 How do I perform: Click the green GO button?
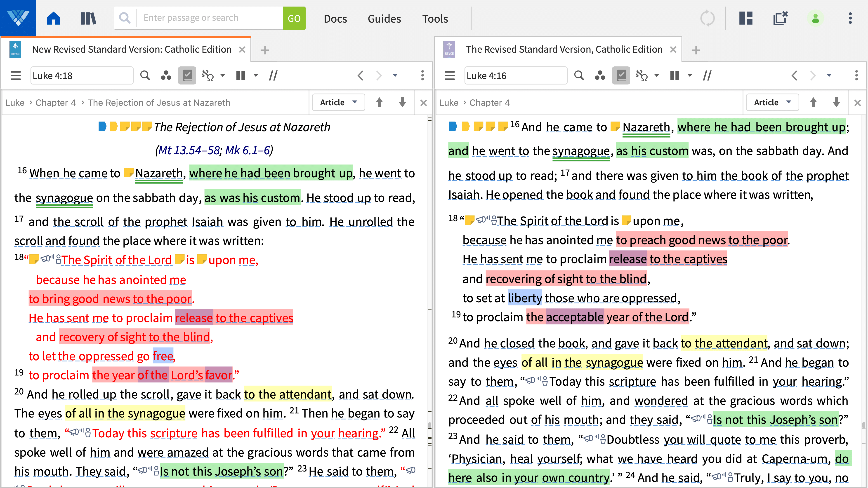point(294,18)
